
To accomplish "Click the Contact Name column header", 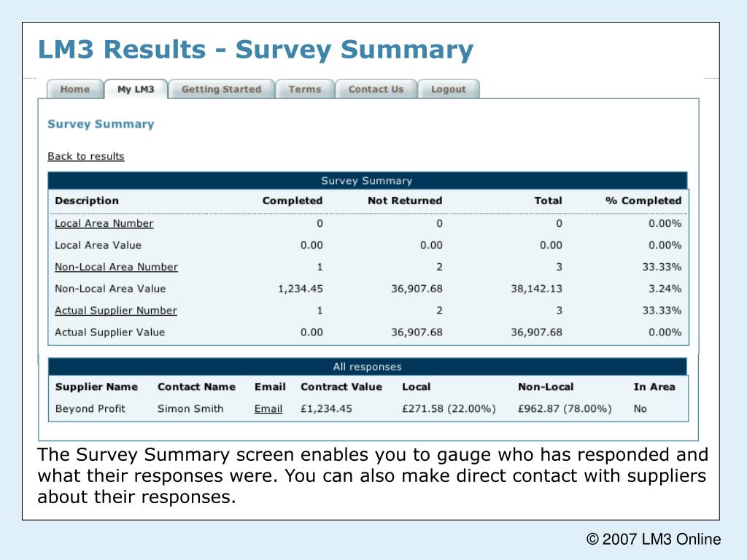I will point(197,386).
